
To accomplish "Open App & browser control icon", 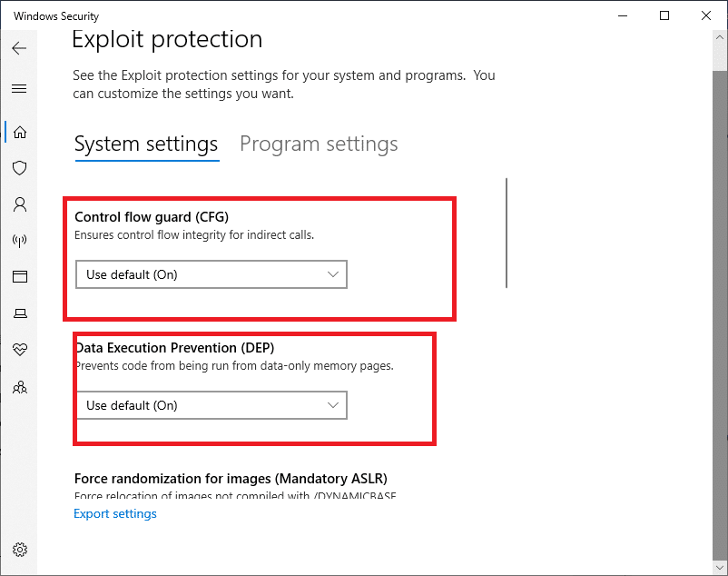I will [x=20, y=276].
